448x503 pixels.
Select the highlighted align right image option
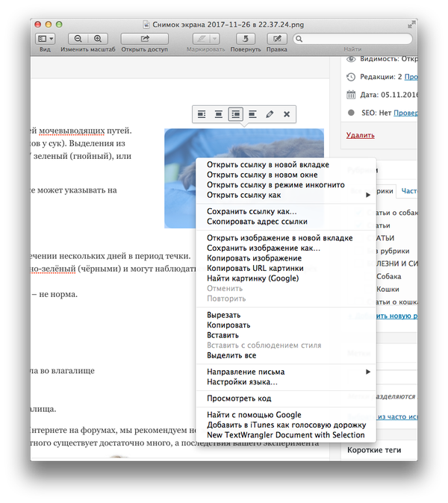click(235, 114)
